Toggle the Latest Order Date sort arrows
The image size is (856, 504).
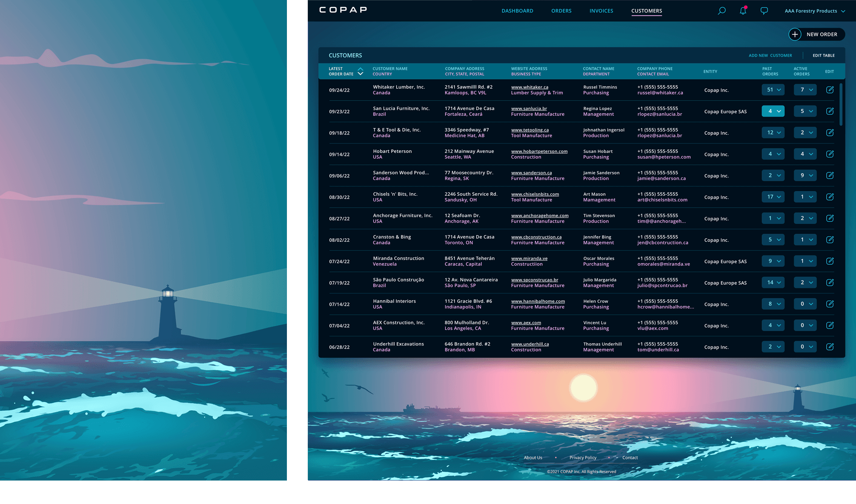coord(360,71)
